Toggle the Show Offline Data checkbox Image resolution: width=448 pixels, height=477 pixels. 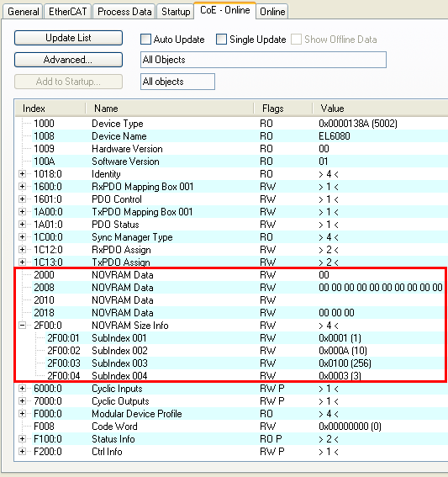[x=296, y=40]
